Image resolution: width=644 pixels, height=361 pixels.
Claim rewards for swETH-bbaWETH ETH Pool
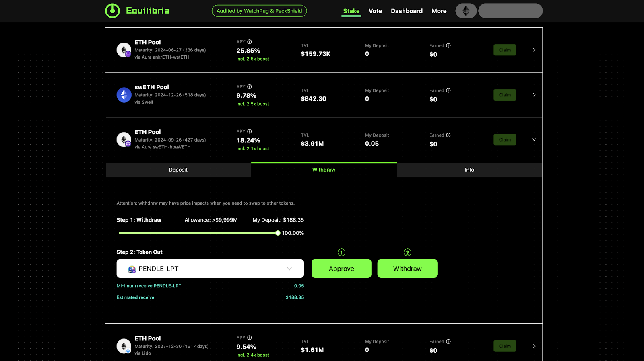[x=505, y=139]
